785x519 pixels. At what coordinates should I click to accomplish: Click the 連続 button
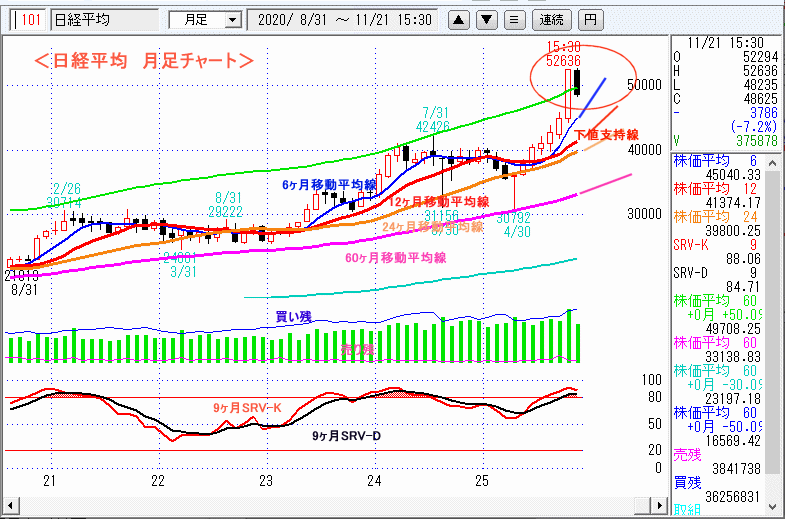[x=551, y=19]
